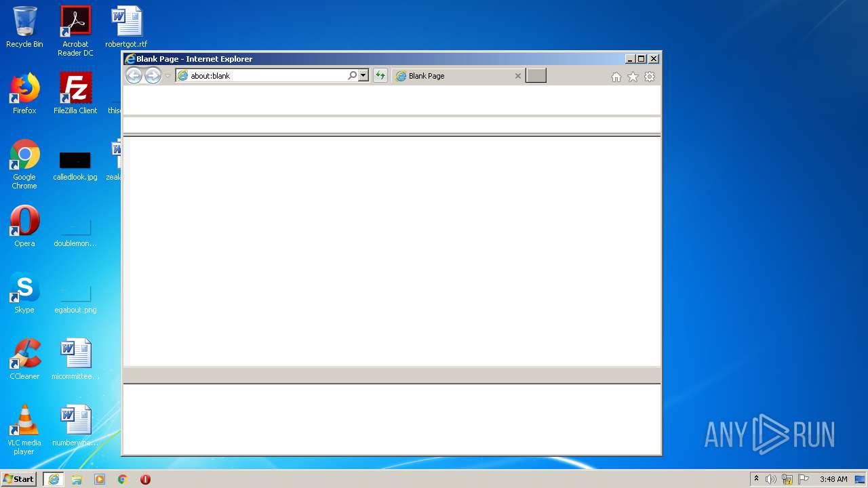Click the network tray icon
Viewport: 868px width, 488px height.
tap(787, 479)
